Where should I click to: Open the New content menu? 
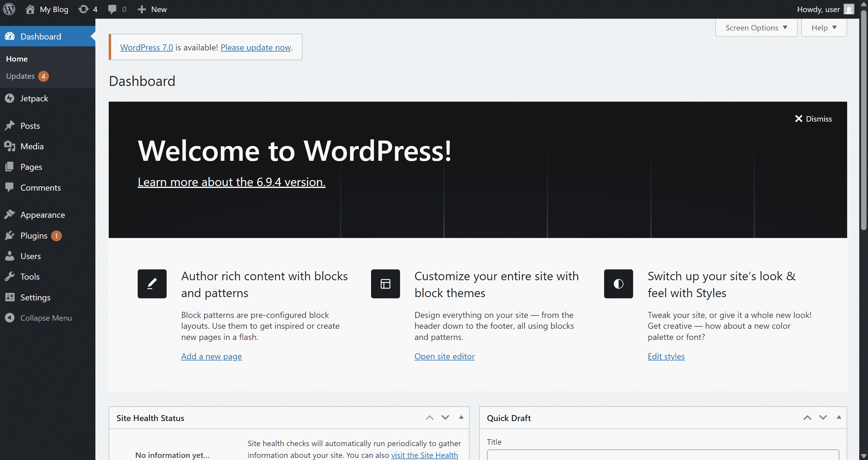point(152,9)
